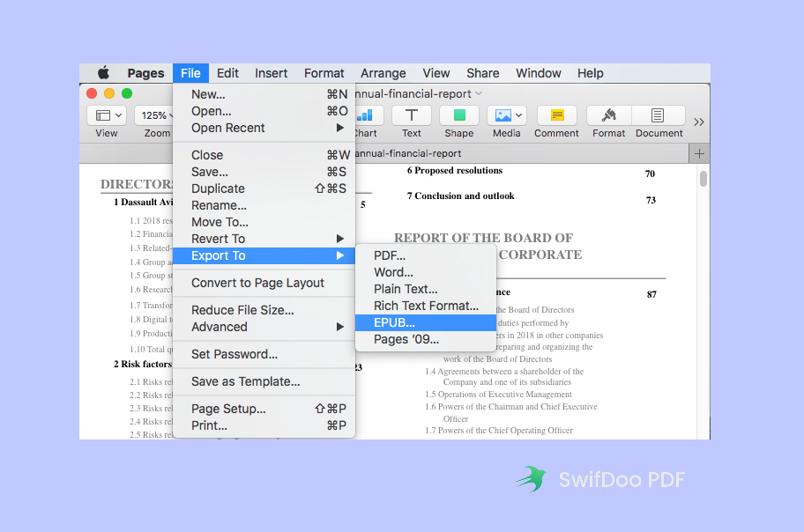Select Convert to Page Layout

click(x=264, y=283)
